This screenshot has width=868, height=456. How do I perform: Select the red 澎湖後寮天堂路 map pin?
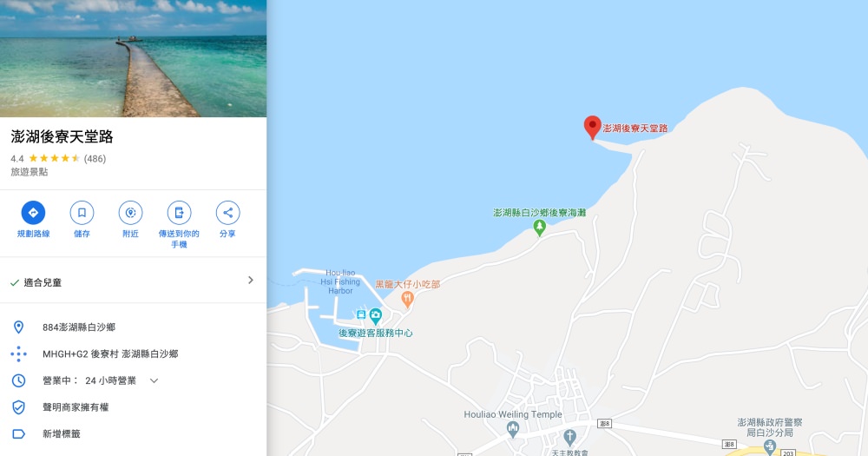tap(592, 128)
